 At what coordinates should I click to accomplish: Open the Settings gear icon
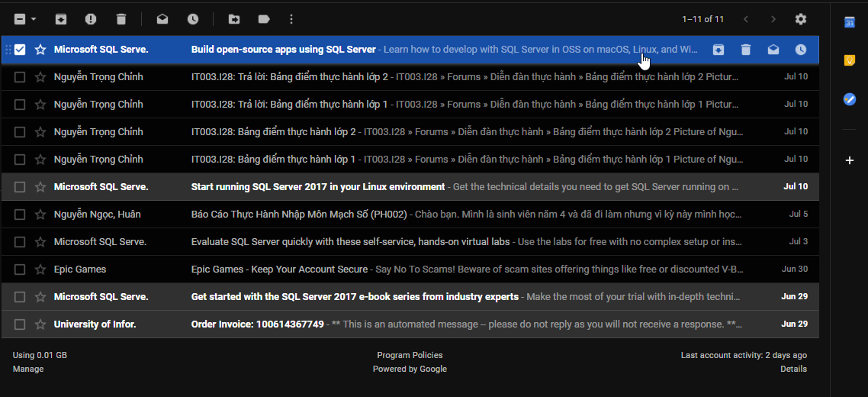coord(800,19)
